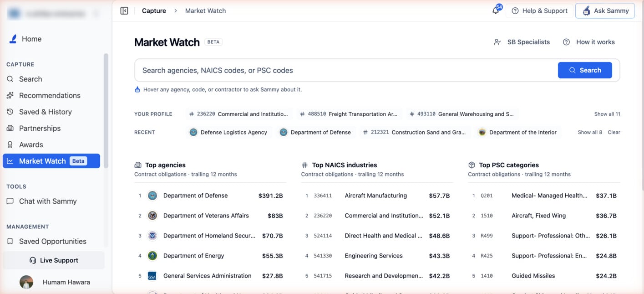Open Saved Opportunities in sidebar
The width and height of the screenshot is (644, 294).
click(51, 241)
